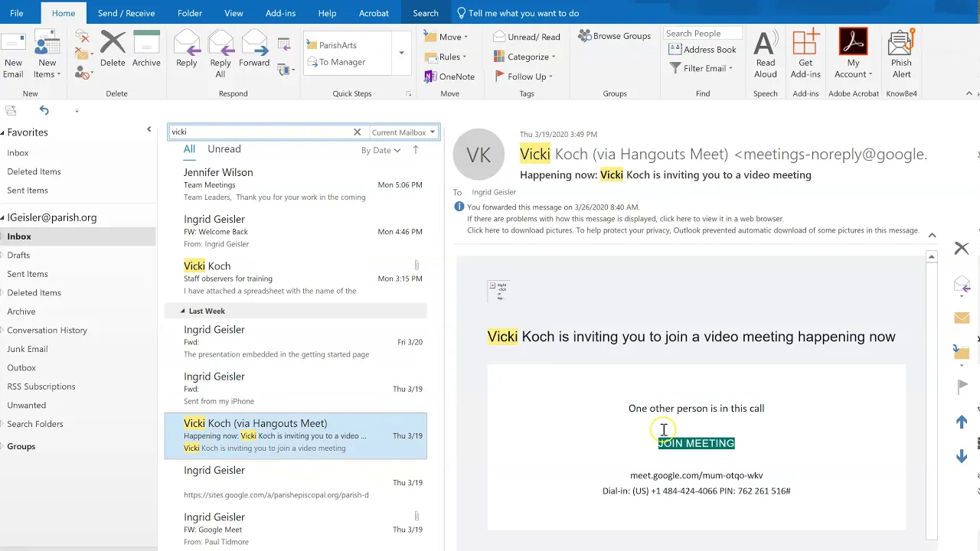Open the Categorize dropdown
Screen dimensions: 980x551
pos(524,57)
